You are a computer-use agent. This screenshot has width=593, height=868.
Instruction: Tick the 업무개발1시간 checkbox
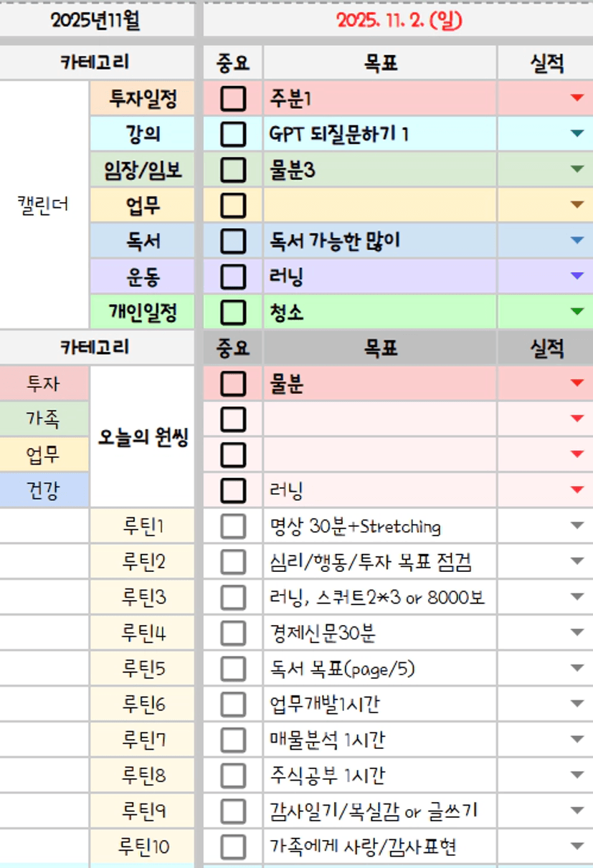coord(233,705)
